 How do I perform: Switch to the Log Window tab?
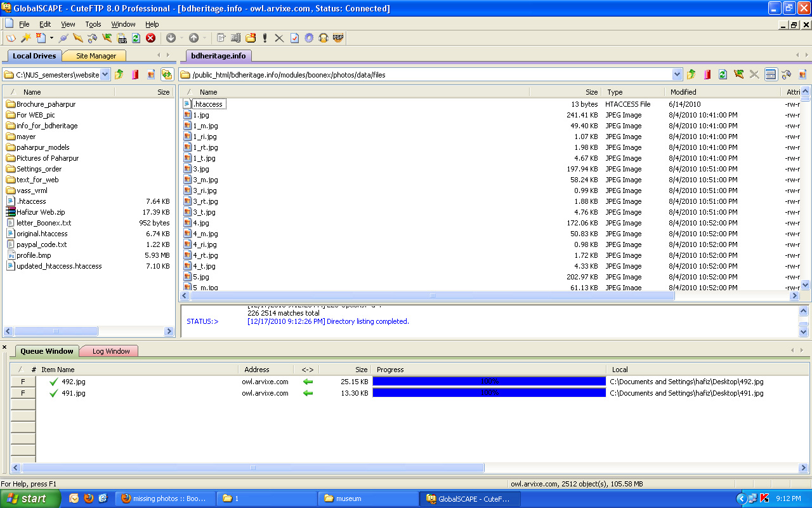110,351
